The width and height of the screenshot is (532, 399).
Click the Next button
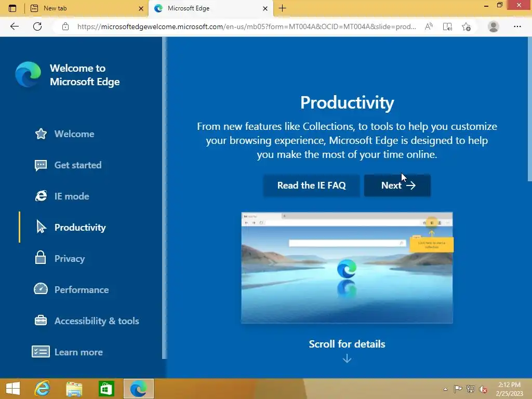point(397,185)
